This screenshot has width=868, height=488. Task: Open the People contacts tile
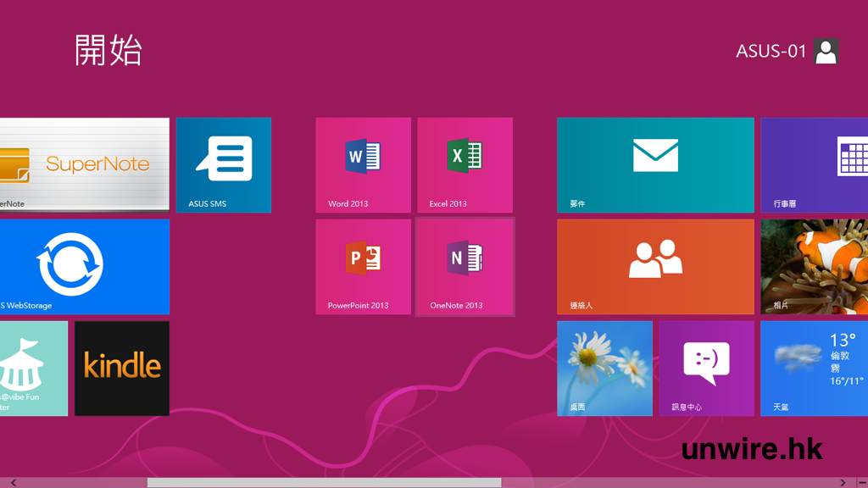[655, 267]
